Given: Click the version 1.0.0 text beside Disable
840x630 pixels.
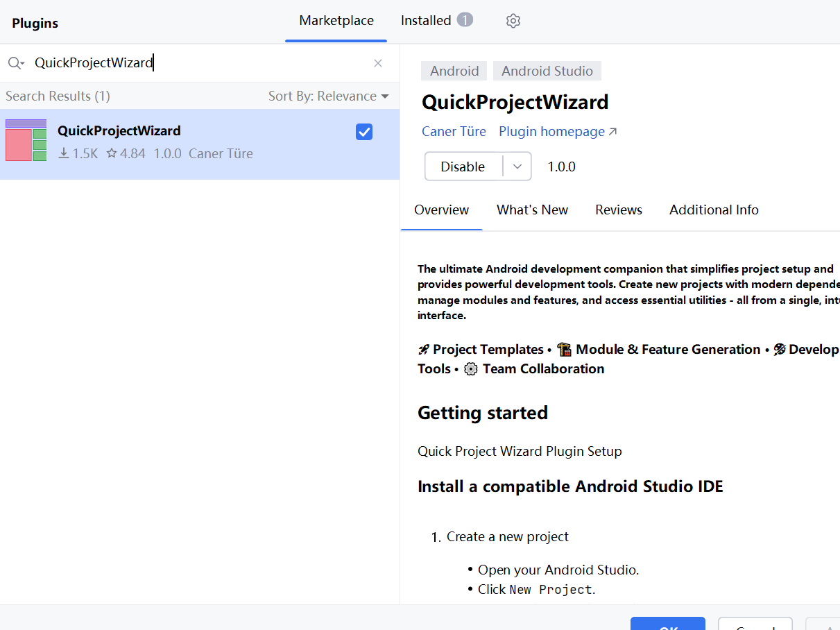Looking at the screenshot, I should tap(562, 167).
